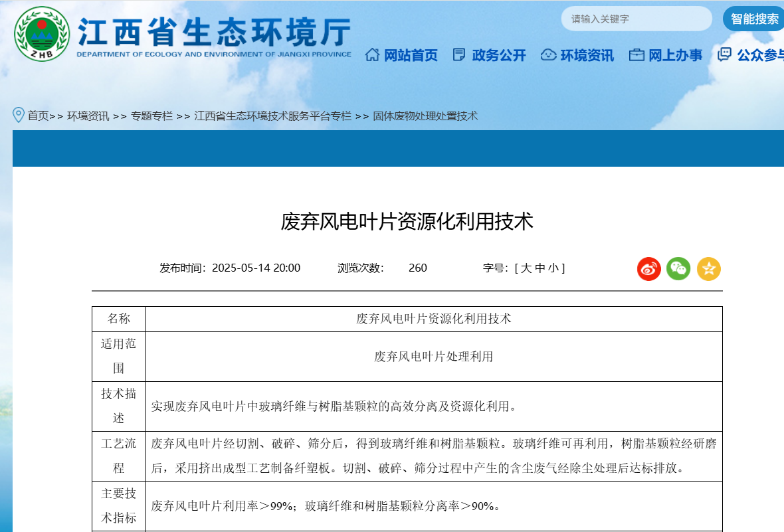
Task: Set font size to 小 (small)
Action: [x=553, y=268]
